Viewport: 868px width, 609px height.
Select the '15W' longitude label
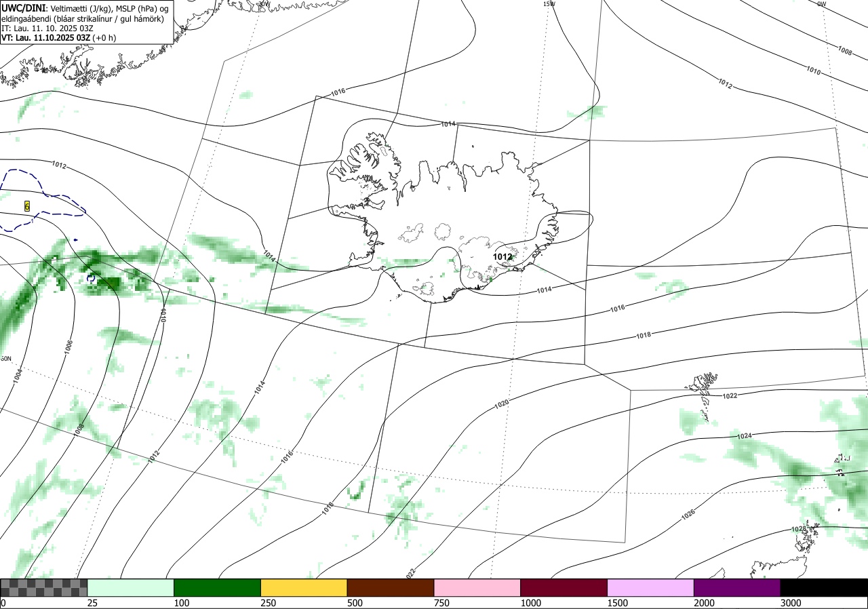549,3
